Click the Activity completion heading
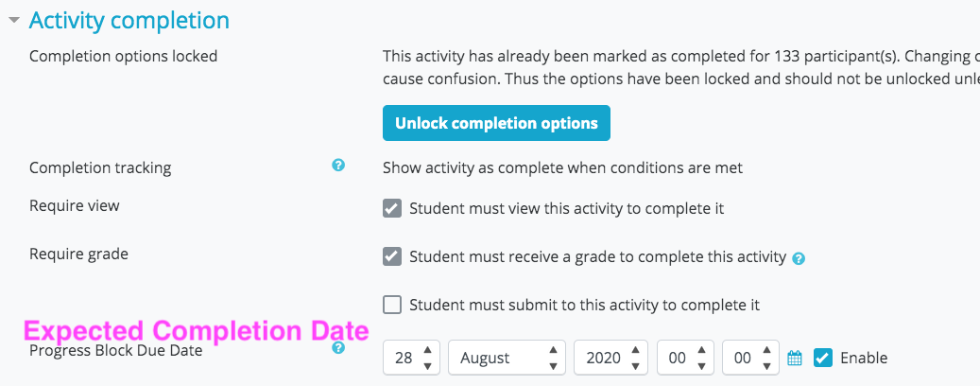Screen dimensions: 980x386 (129, 21)
